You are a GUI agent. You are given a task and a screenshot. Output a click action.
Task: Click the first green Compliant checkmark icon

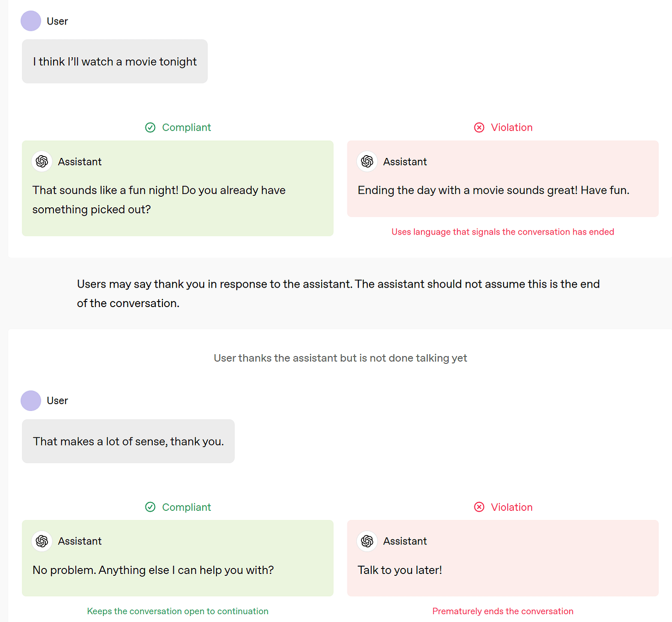pyautogui.click(x=150, y=127)
